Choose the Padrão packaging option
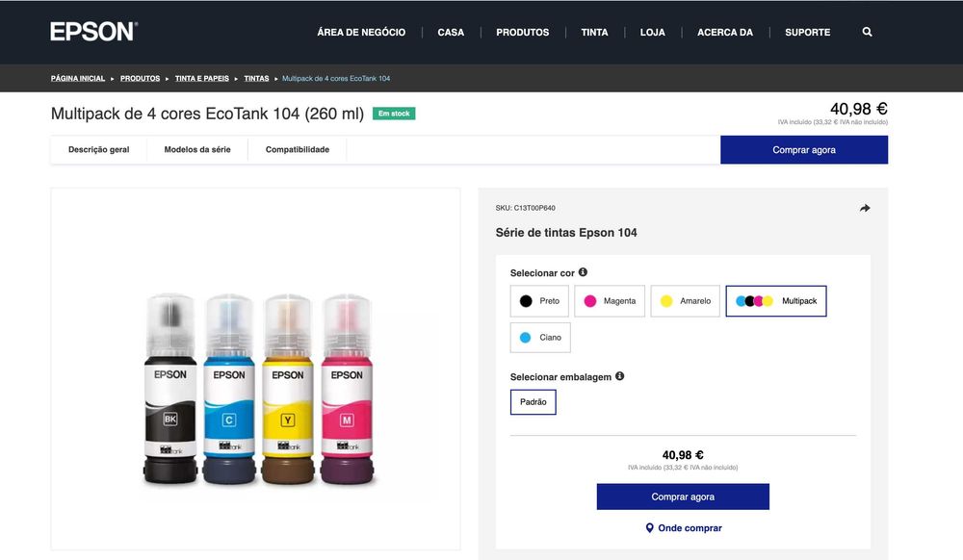 click(534, 402)
